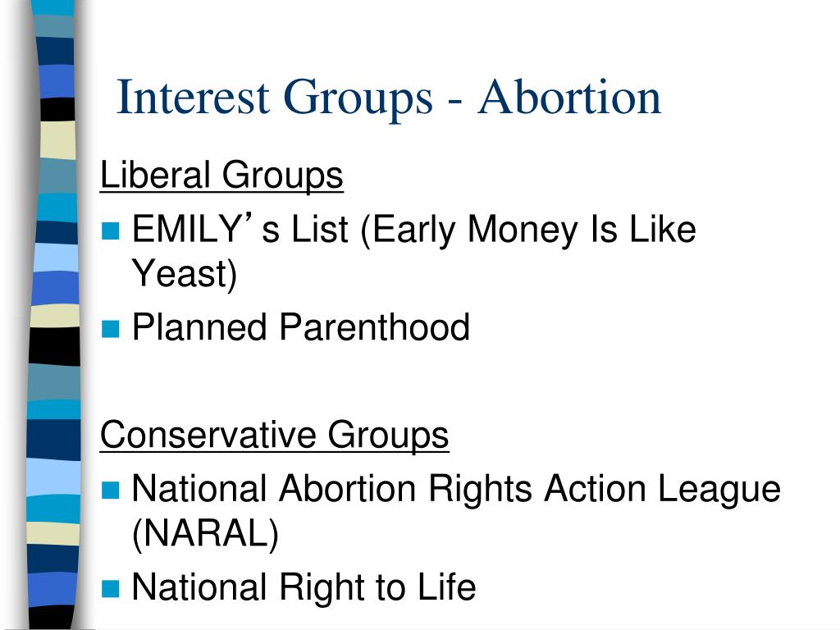This screenshot has height=630, width=840.
Task: Click the word League in the NARAL line
Action: coord(719,491)
